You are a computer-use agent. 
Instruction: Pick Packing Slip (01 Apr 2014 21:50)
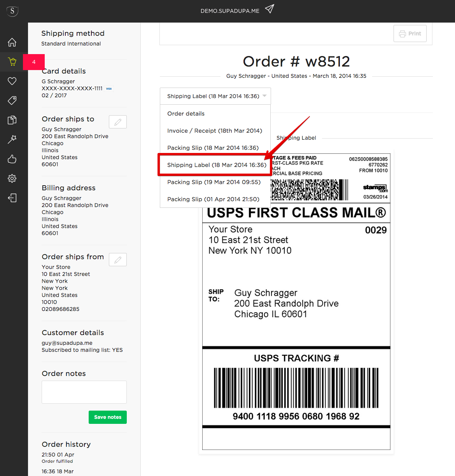coord(213,199)
